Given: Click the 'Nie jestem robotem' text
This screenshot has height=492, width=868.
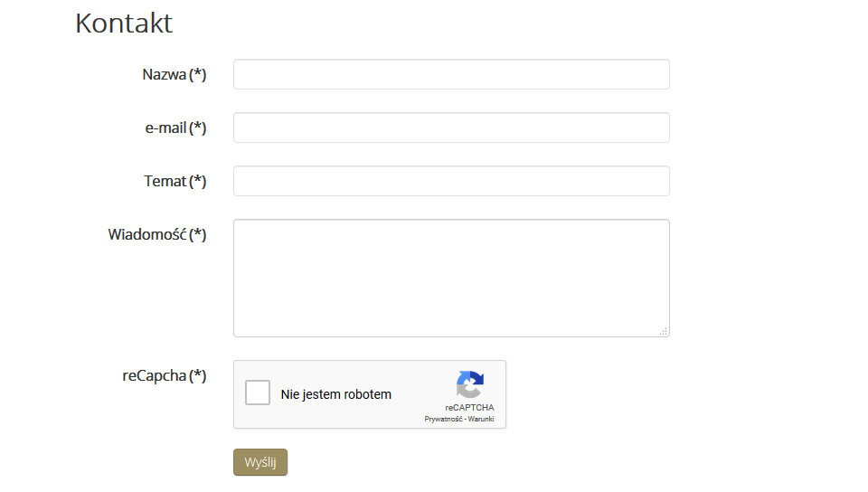Looking at the screenshot, I should [336, 394].
